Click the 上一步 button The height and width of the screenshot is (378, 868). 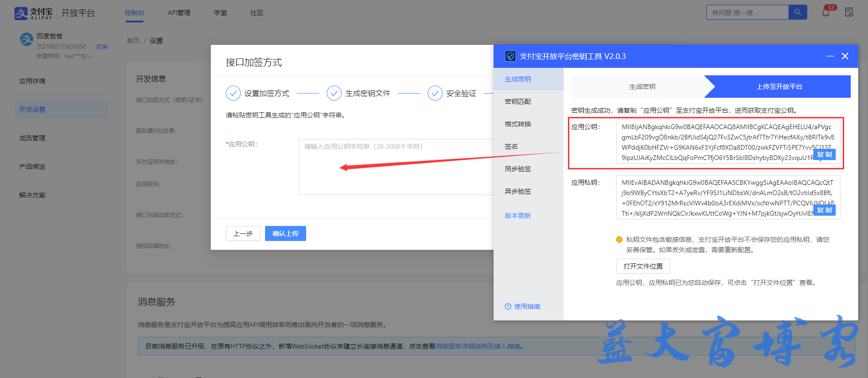[243, 233]
